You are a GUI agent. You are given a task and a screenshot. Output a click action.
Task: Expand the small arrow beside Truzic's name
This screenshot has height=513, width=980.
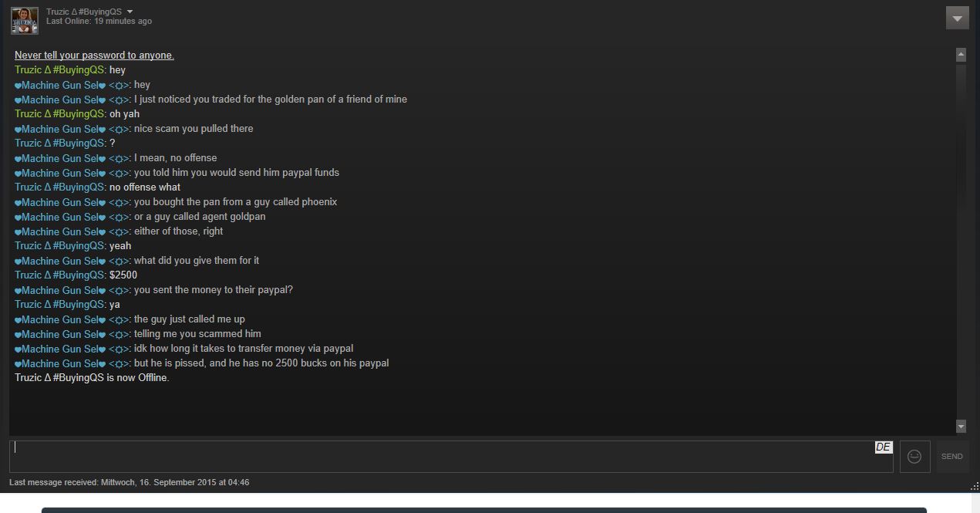tap(130, 12)
